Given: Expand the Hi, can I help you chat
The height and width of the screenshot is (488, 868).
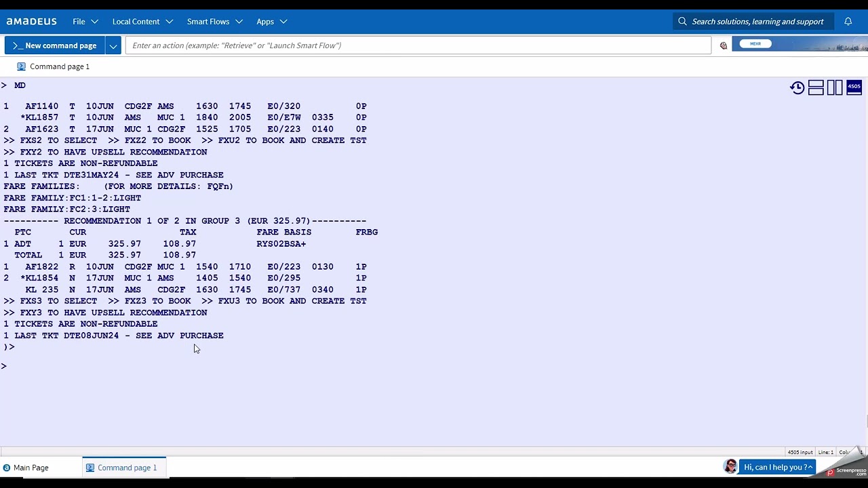Looking at the screenshot, I should point(778,467).
